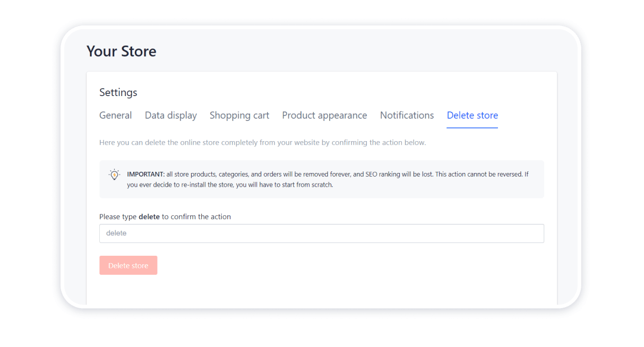Viewport: 644px width, 347px height.
Task: Click the Settings heading
Action: (x=118, y=92)
